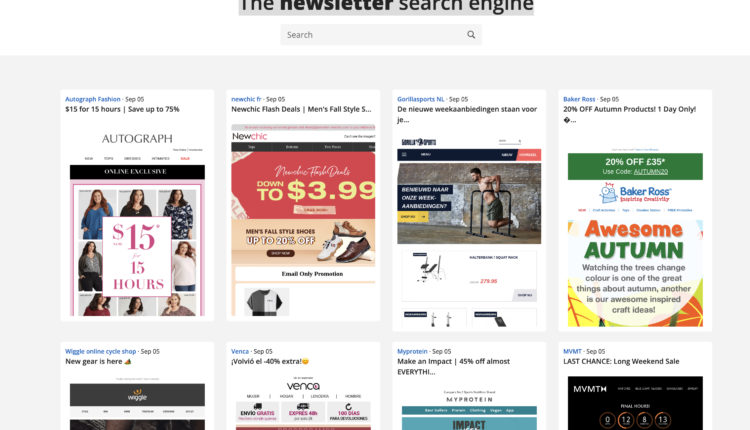Open the Venca sender link
The width and height of the screenshot is (750, 430).
[240, 351]
